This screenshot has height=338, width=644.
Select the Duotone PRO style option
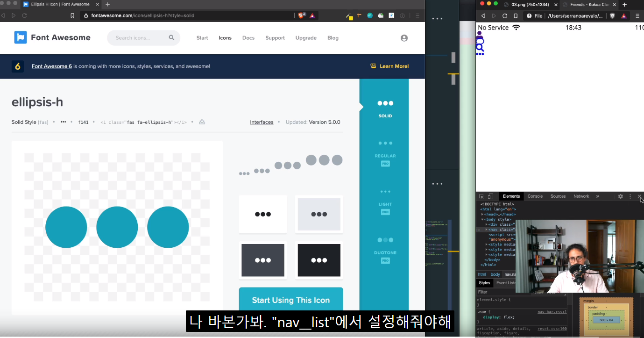pyautogui.click(x=385, y=250)
